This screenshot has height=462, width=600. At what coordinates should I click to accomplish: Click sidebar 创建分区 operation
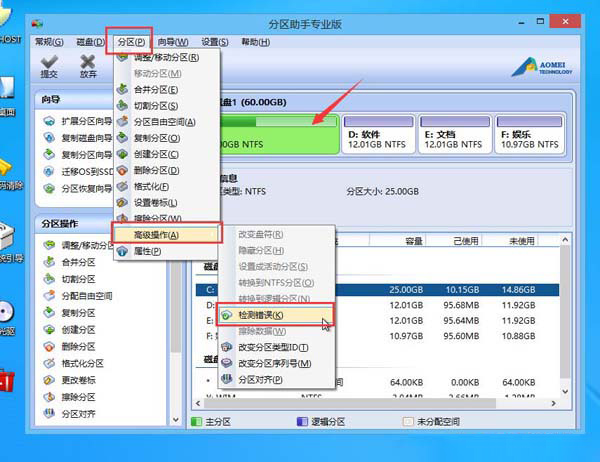tap(69, 330)
